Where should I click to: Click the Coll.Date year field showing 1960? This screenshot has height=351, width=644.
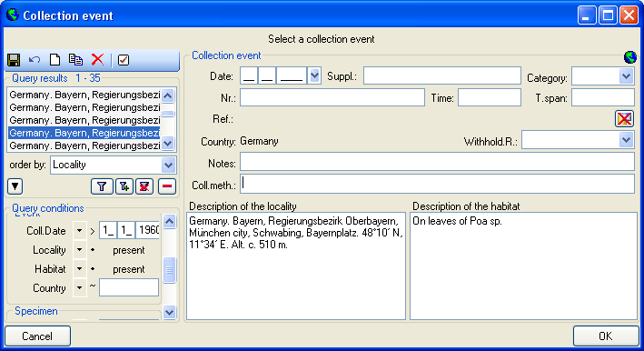click(148, 230)
